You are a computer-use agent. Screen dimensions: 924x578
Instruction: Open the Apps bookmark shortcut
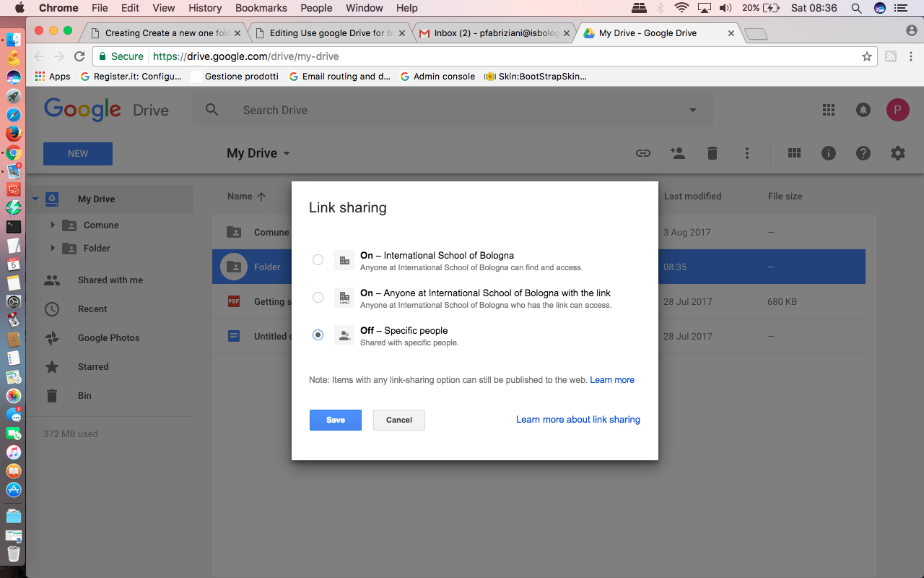(53, 76)
